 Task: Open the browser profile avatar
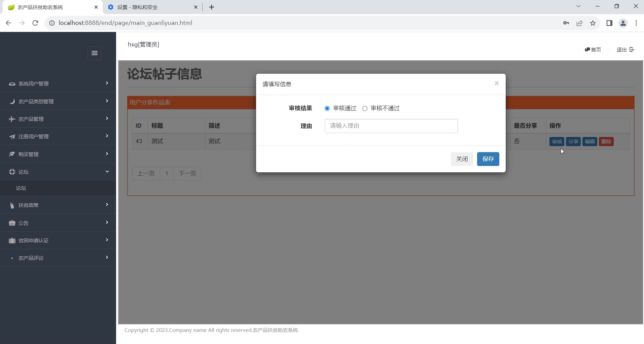pos(623,23)
